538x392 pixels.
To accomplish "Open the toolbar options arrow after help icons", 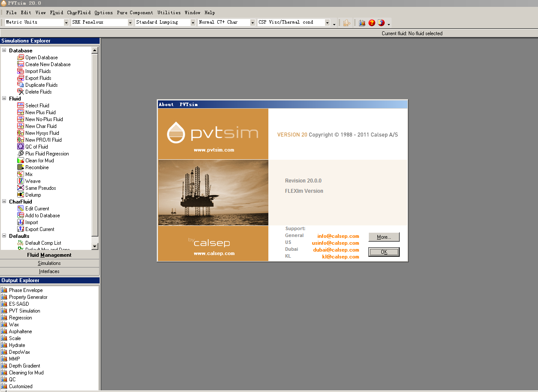I will [389, 24].
